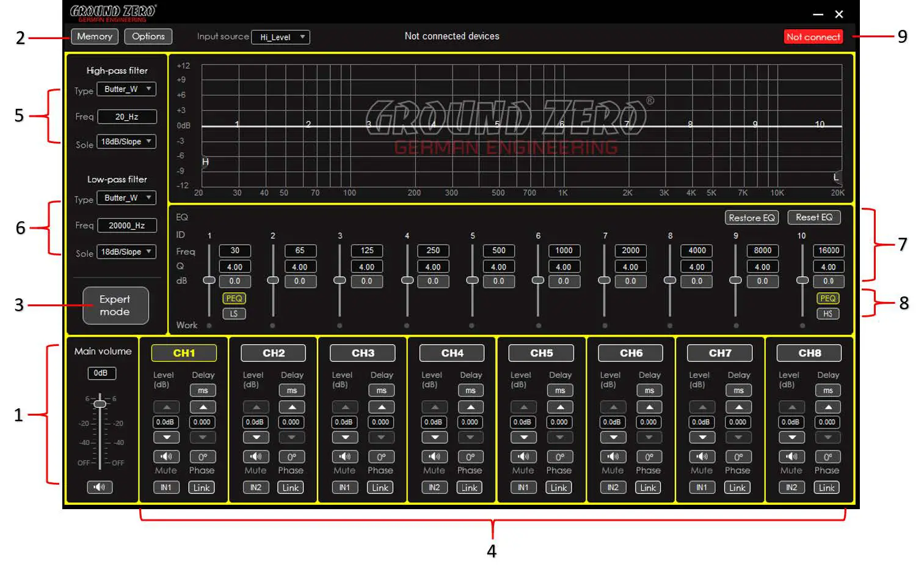This screenshot has width=924, height=577.
Task: Toggle PEQ mode on EQ band 10
Action: (828, 298)
